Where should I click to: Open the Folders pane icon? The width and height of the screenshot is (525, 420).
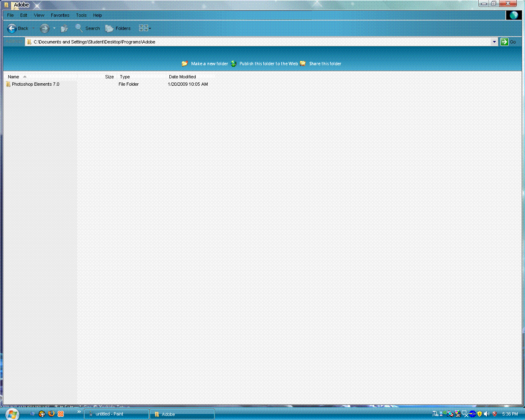pyautogui.click(x=109, y=28)
